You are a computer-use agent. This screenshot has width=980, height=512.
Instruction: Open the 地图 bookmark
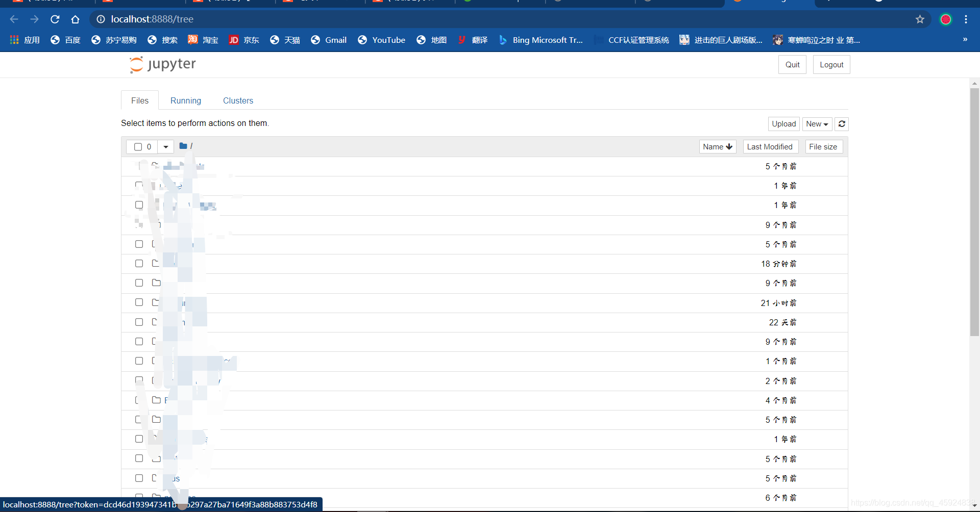pyautogui.click(x=432, y=40)
